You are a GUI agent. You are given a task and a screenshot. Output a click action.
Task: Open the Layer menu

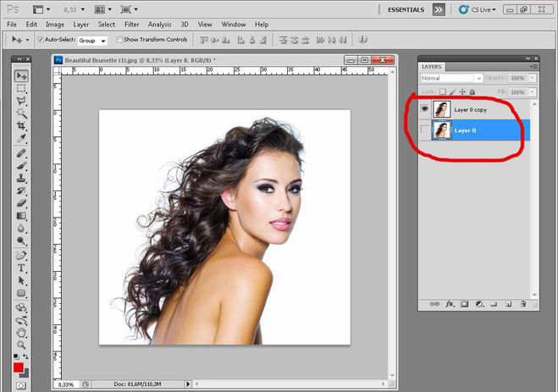pyautogui.click(x=81, y=25)
